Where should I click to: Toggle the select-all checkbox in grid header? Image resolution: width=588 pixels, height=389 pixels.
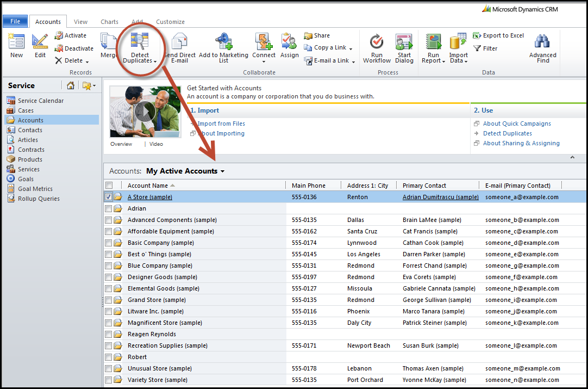tap(109, 185)
